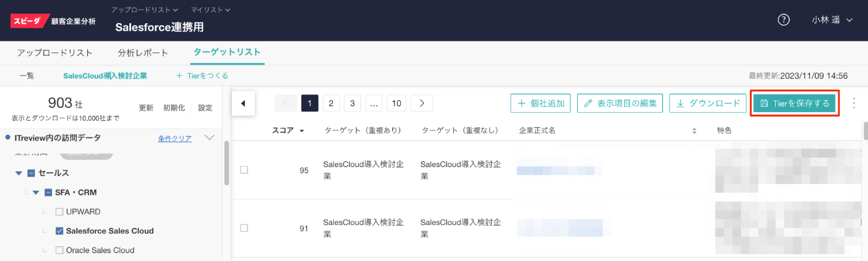
Task: Open the アップロードリスト dropdown in header
Action: [x=145, y=10]
